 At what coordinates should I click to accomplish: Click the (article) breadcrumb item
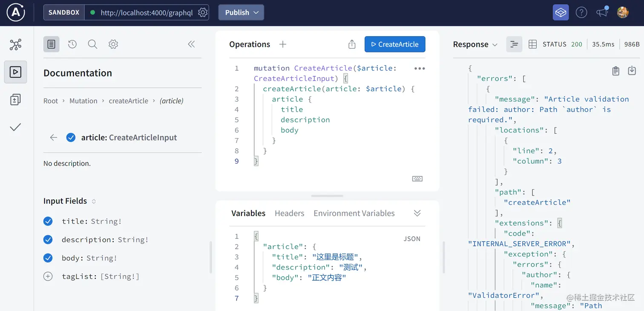(x=172, y=101)
